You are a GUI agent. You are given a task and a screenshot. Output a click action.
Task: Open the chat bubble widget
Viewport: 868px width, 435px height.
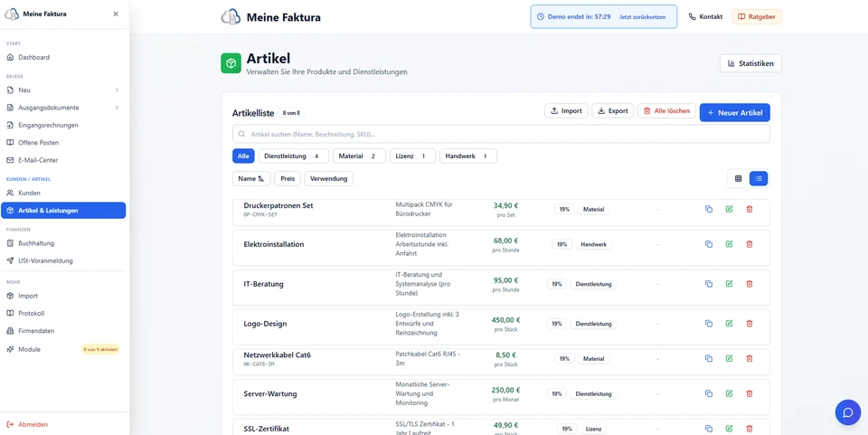click(x=847, y=412)
